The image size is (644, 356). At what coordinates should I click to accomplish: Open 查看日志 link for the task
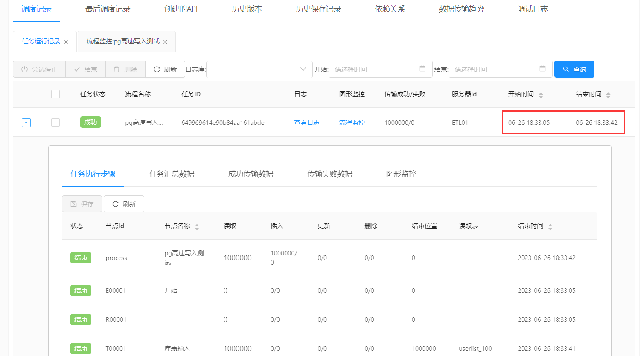306,122
